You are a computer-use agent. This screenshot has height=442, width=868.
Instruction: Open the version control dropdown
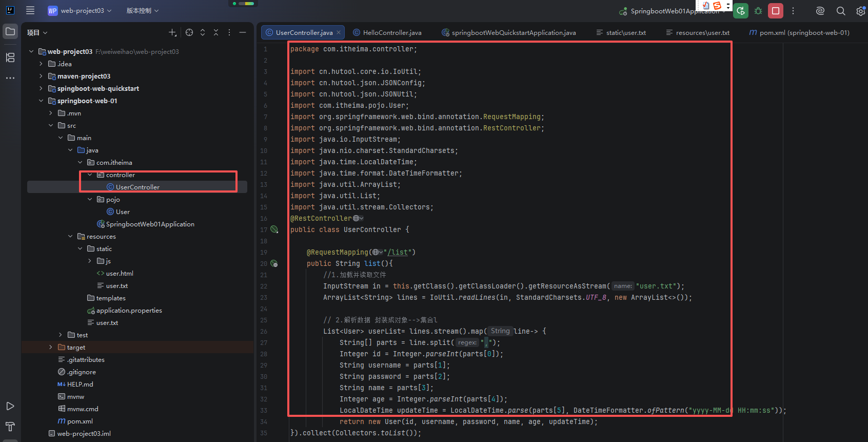143,10
